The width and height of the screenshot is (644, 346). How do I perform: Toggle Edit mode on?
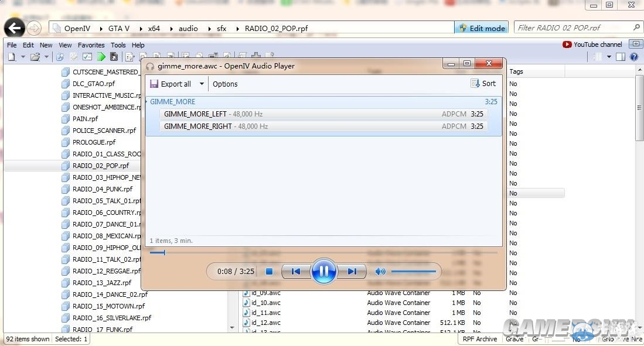click(481, 28)
